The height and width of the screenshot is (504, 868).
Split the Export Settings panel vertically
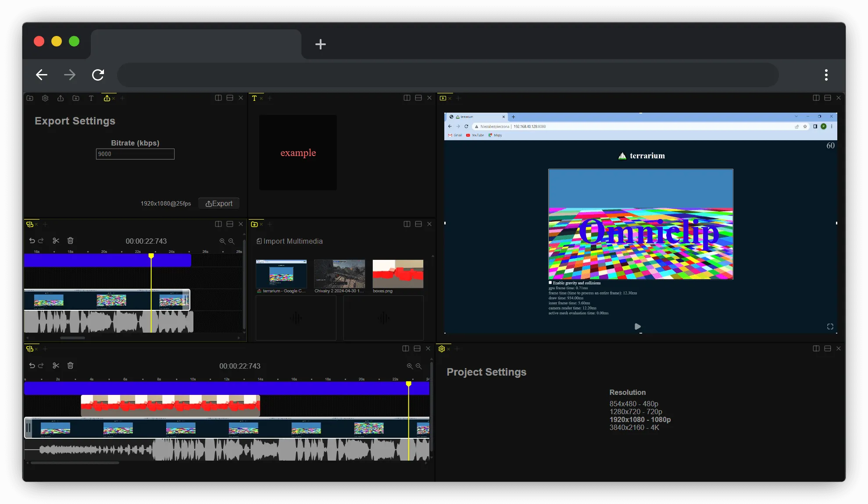pos(218,98)
